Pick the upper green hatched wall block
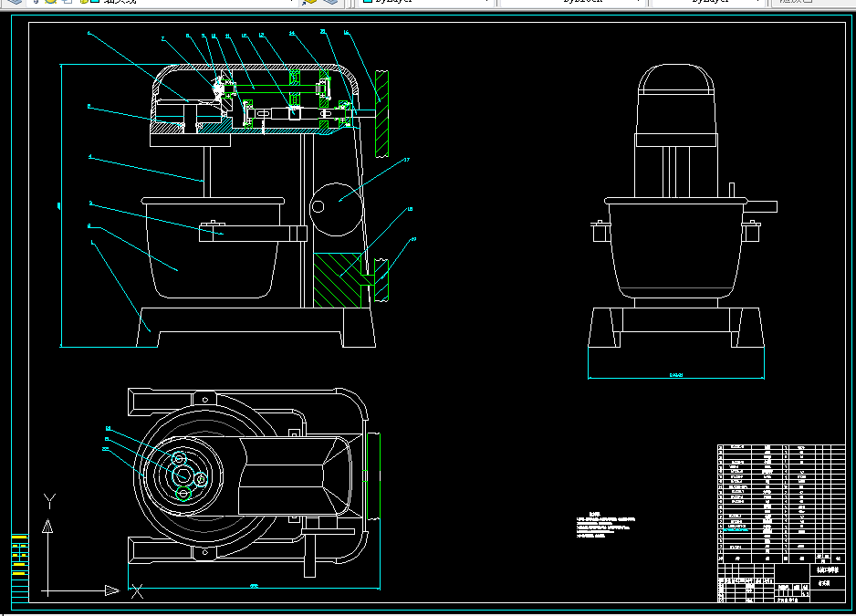The height and width of the screenshot is (616, 856). [381, 113]
